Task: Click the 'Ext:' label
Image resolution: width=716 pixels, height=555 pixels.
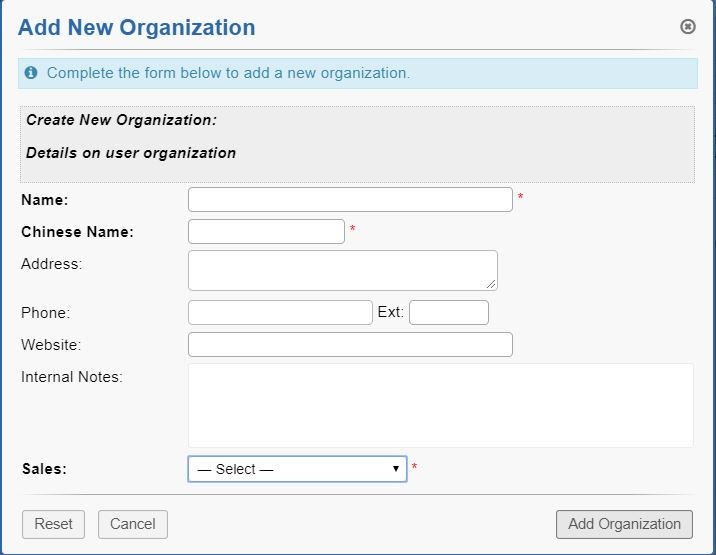Action: [391, 312]
